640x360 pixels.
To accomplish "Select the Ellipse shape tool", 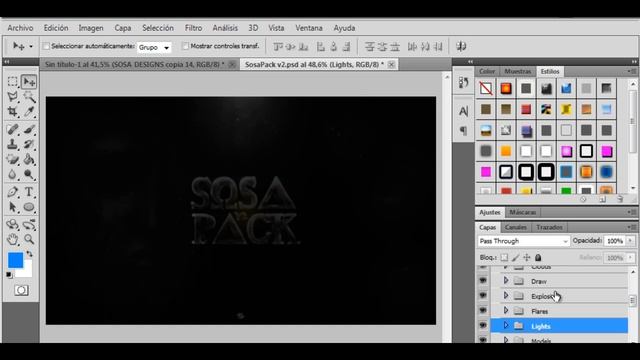I will (x=29, y=207).
